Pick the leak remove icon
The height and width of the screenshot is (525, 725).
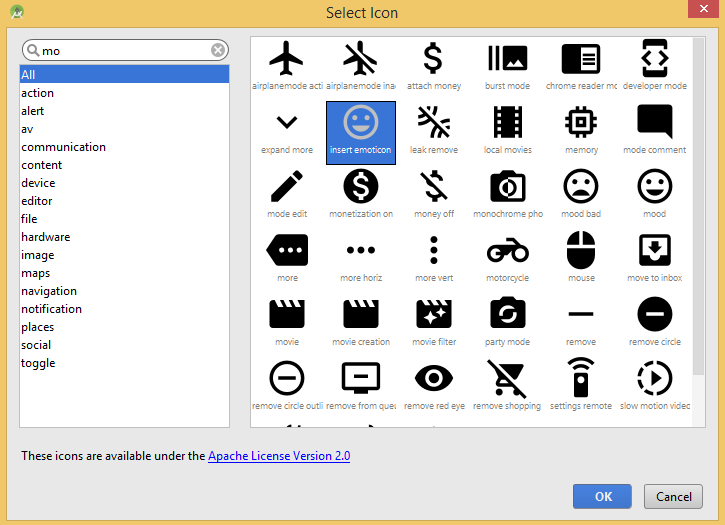click(x=434, y=123)
